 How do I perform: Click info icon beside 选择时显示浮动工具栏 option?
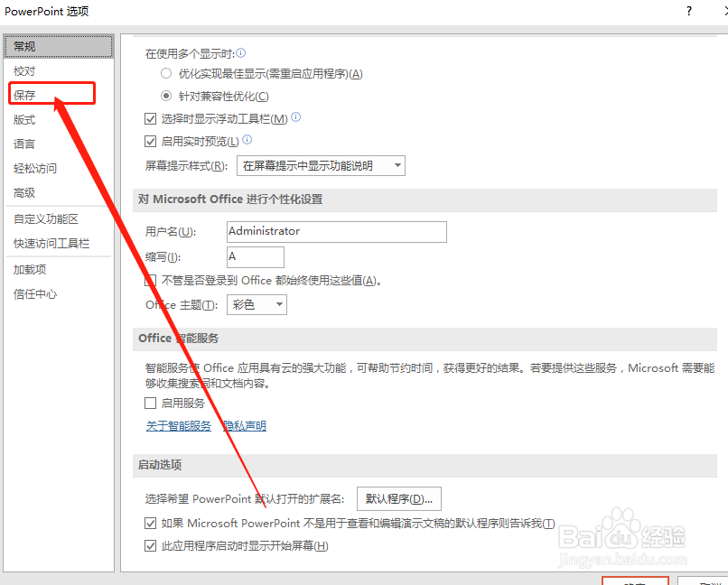294,118
